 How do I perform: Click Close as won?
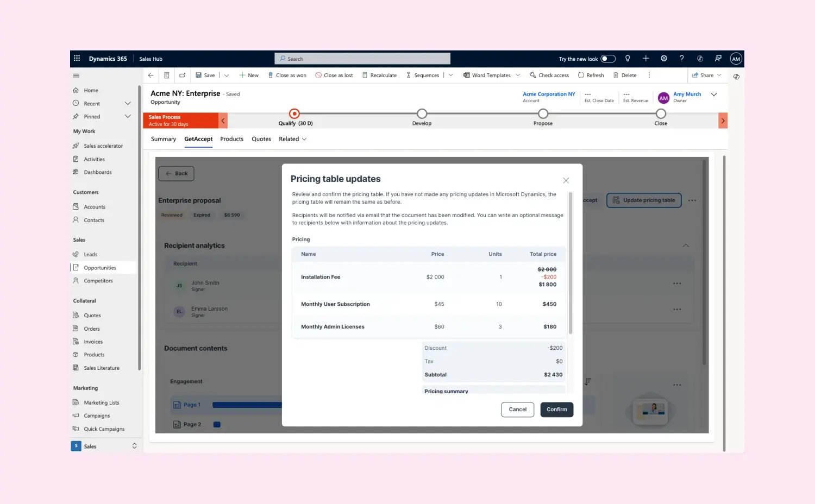click(287, 75)
